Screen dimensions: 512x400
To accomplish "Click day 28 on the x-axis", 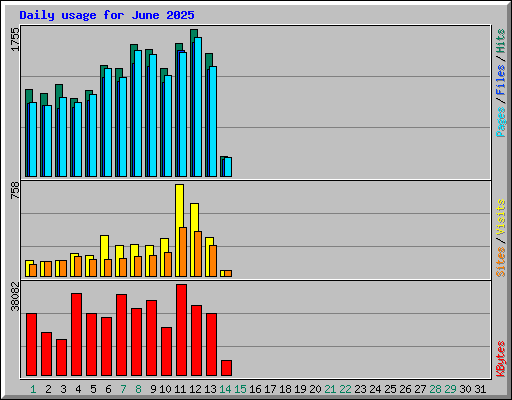I will pos(435,389).
